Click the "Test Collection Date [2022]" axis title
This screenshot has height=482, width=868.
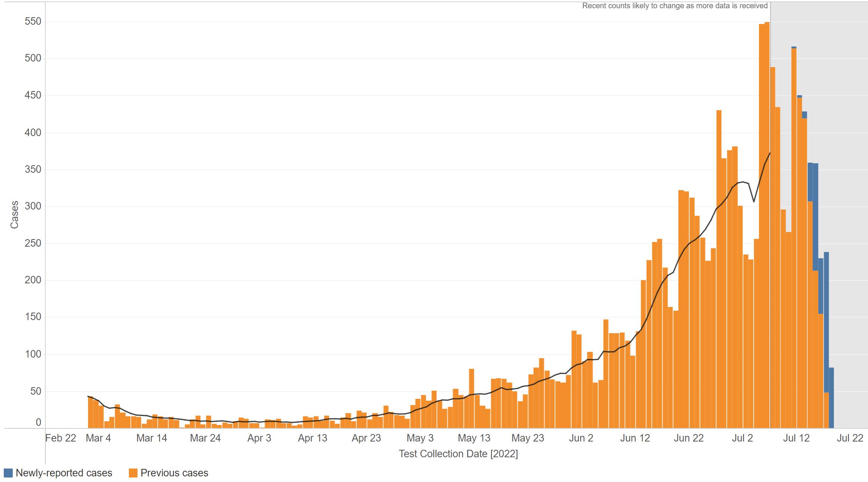click(x=458, y=454)
